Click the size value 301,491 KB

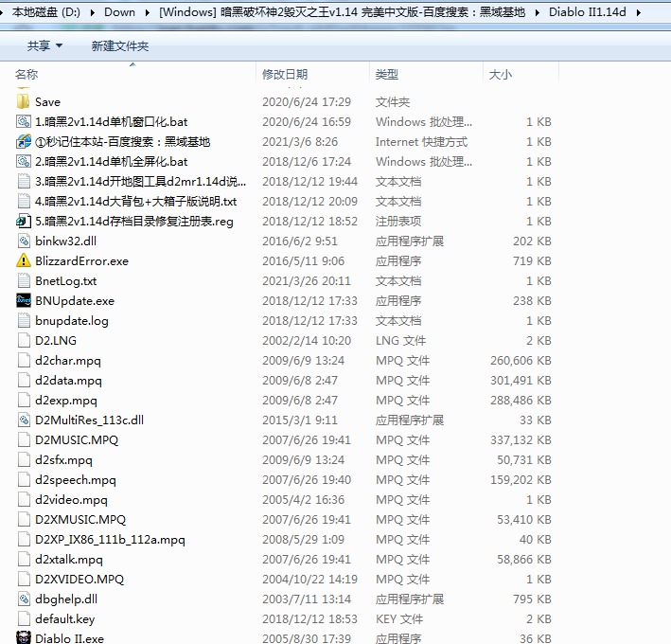pos(521,380)
